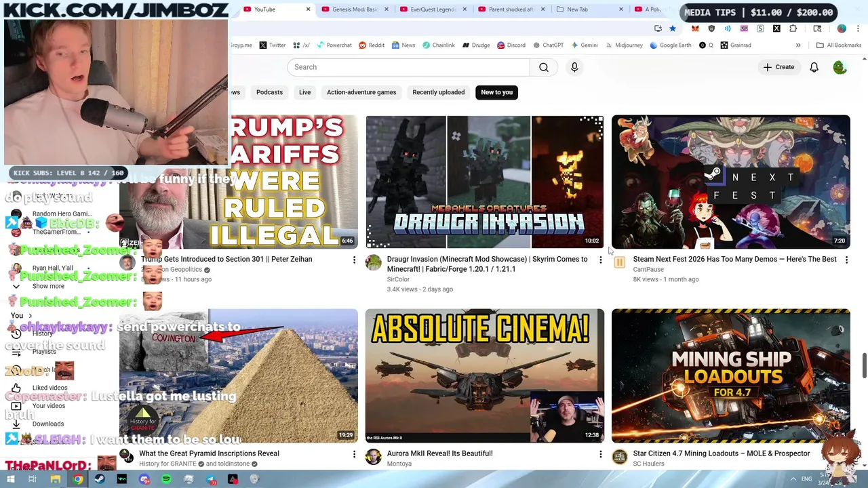Select the Live filter chip
Screen dimensions: 868x488
304,92
